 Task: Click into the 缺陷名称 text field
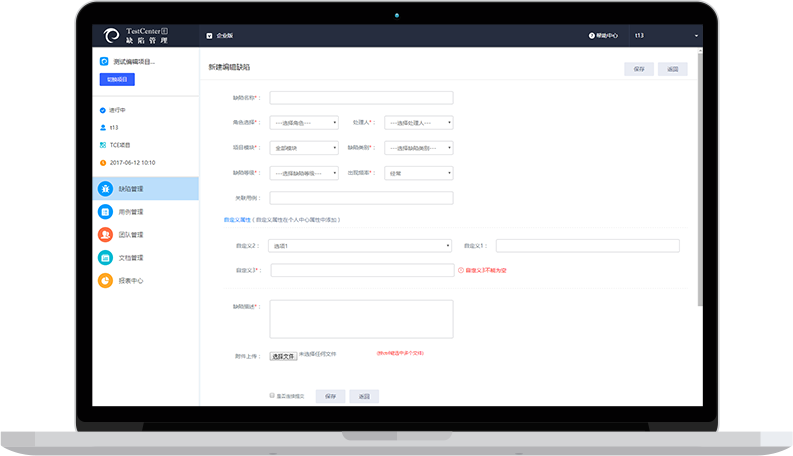[361, 98]
